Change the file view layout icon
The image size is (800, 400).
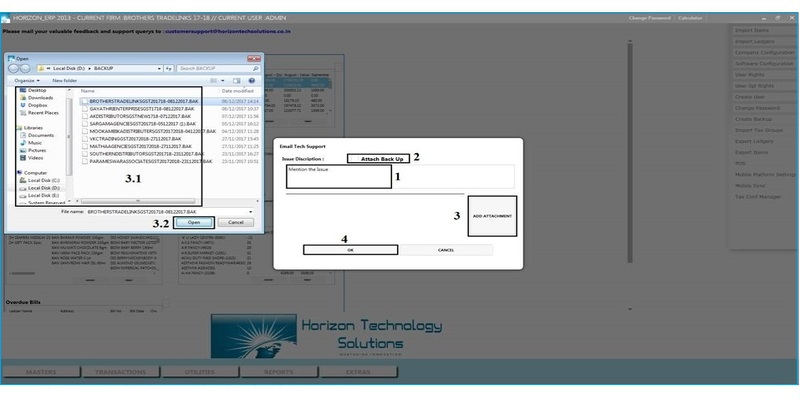214,81
